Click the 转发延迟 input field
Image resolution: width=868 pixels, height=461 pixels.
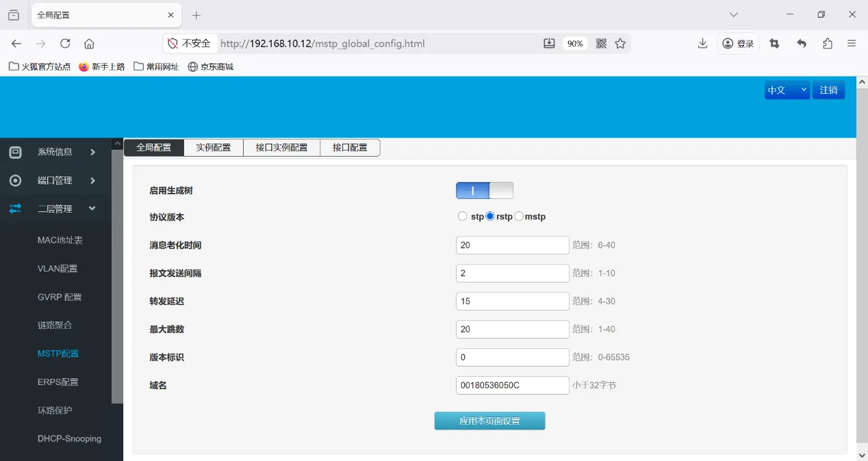point(513,301)
